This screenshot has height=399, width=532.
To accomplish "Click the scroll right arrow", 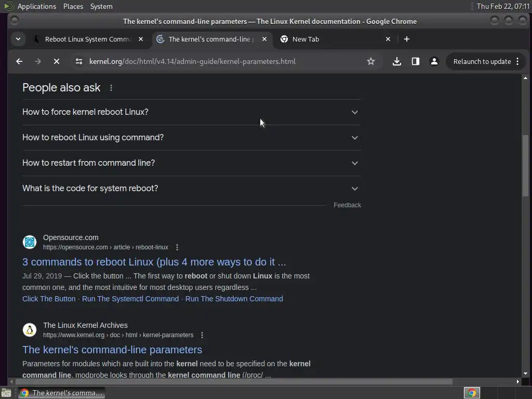I will 517,382.
